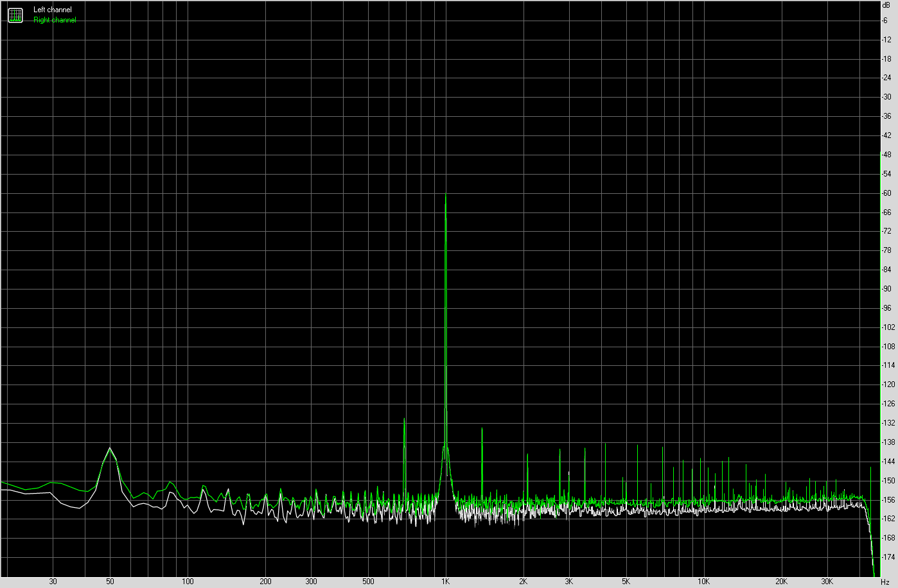The height and width of the screenshot is (588, 898).
Task: Click the '30K' frequency axis label
Action: pos(827,582)
